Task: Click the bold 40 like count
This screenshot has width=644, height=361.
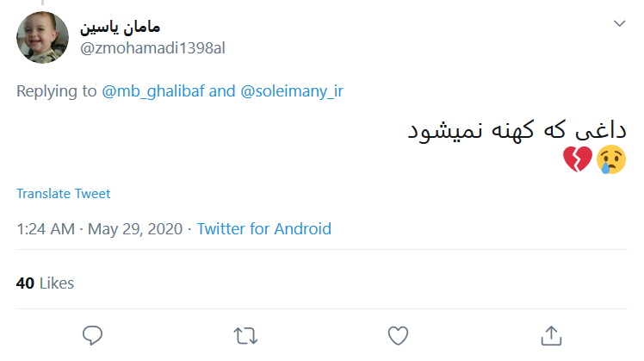Action: [25, 283]
